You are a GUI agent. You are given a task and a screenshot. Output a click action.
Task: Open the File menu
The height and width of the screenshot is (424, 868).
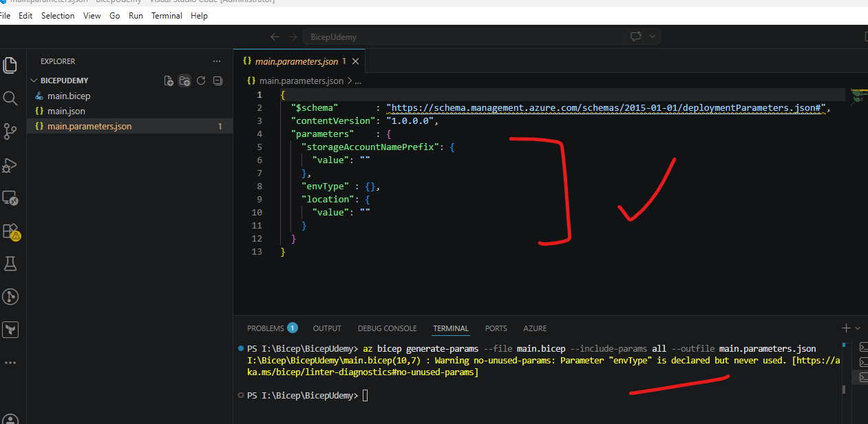point(5,16)
